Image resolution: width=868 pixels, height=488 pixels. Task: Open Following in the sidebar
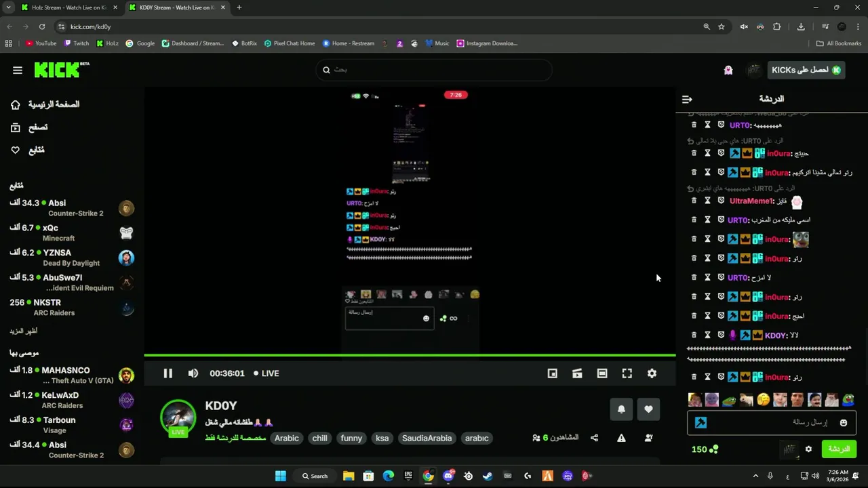[x=28, y=150]
